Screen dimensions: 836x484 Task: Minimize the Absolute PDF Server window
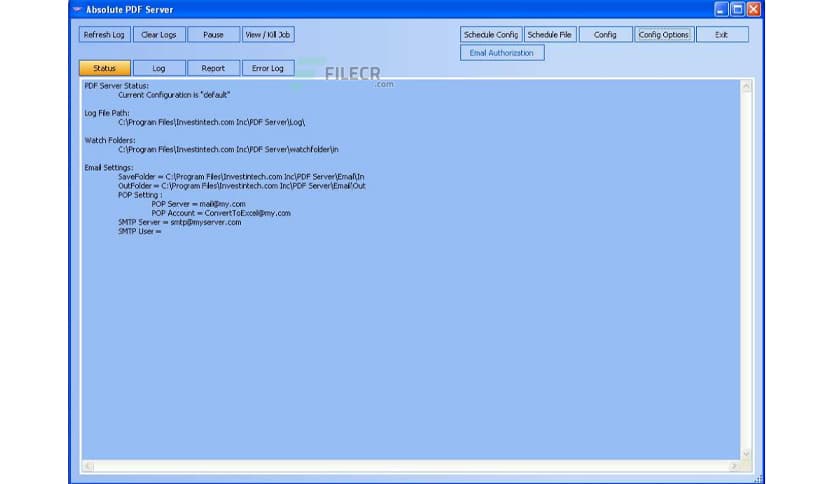[721, 10]
